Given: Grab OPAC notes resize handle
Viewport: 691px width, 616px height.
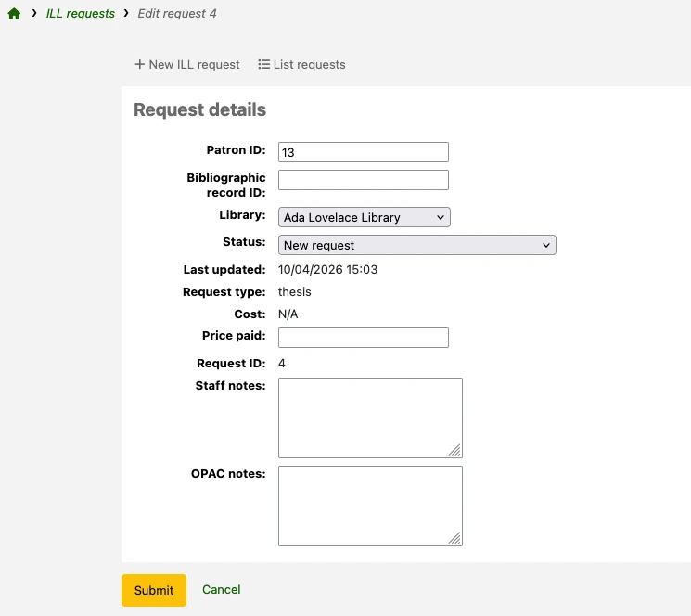Looking at the screenshot, I should point(455,538).
